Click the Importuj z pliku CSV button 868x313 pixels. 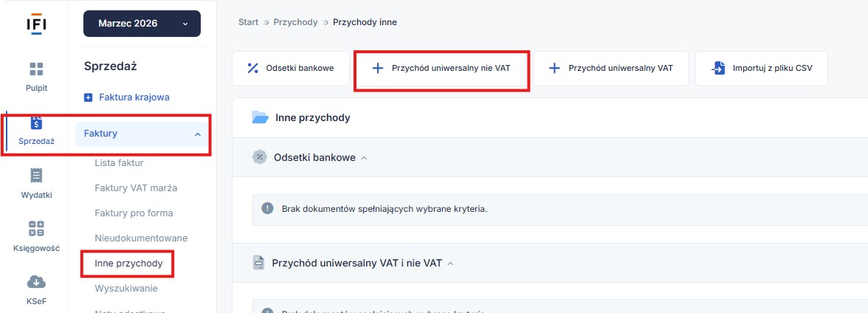[x=761, y=69]
